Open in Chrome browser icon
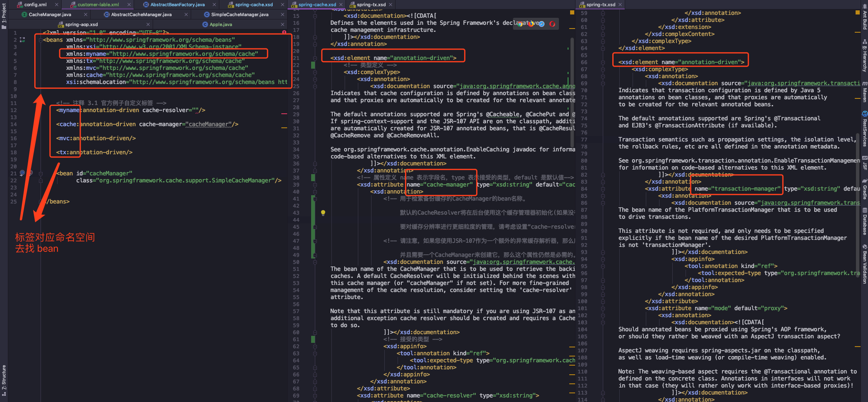 tap(520, 24)
